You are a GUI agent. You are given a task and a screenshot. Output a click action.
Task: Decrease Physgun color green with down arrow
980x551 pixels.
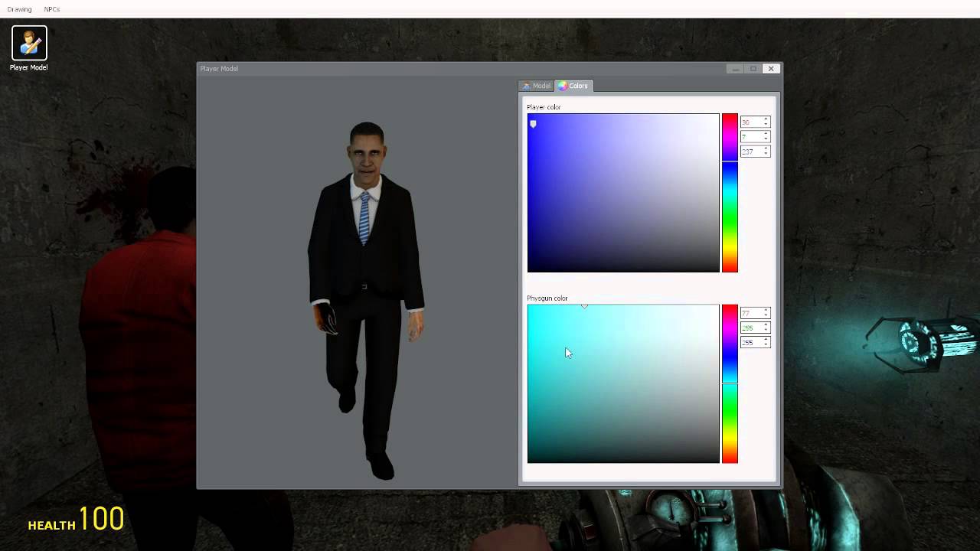(766, 331)
